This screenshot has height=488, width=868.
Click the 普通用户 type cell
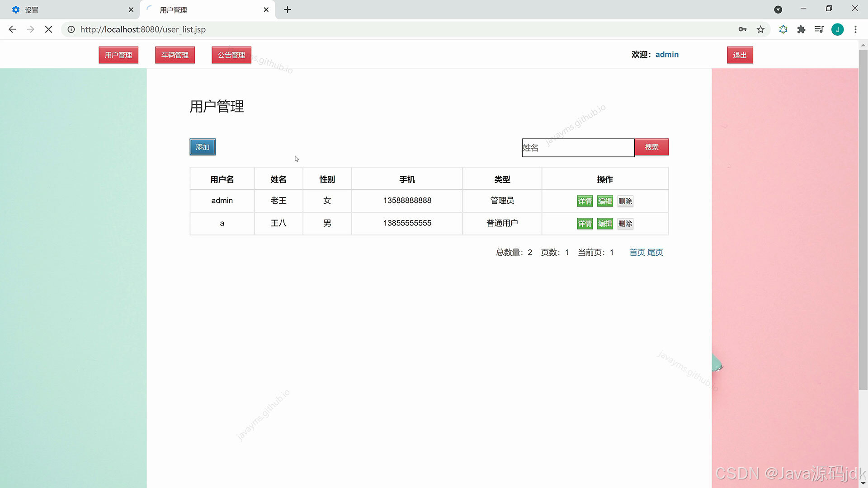coord(502,223)
